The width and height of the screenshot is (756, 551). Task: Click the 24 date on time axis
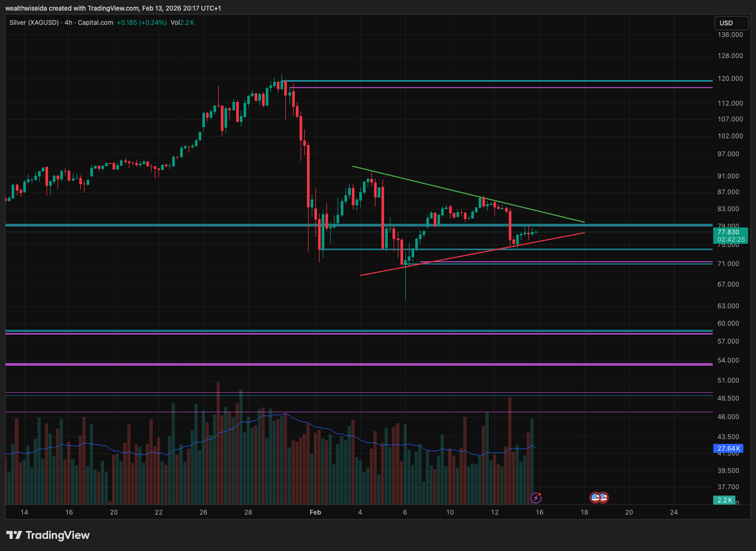674,513
